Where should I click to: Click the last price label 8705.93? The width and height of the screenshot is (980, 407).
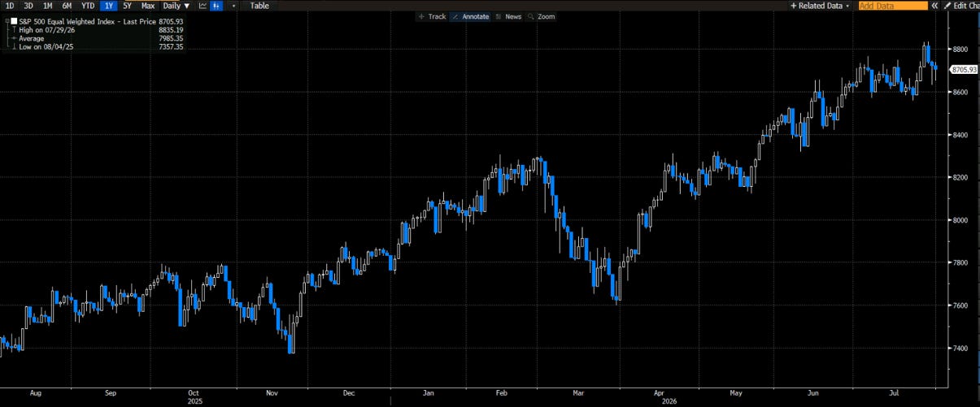[963, 70]
